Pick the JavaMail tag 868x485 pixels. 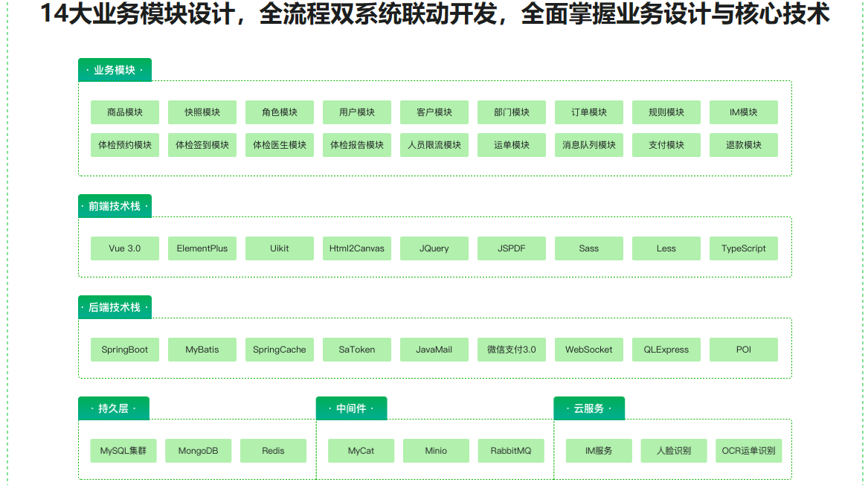coord(434,350)
